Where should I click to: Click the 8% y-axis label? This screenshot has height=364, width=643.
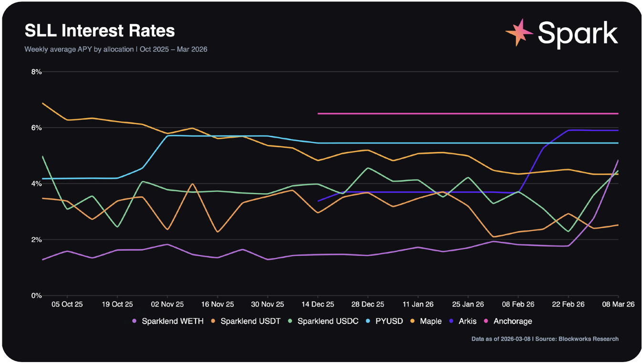point(37,72)
